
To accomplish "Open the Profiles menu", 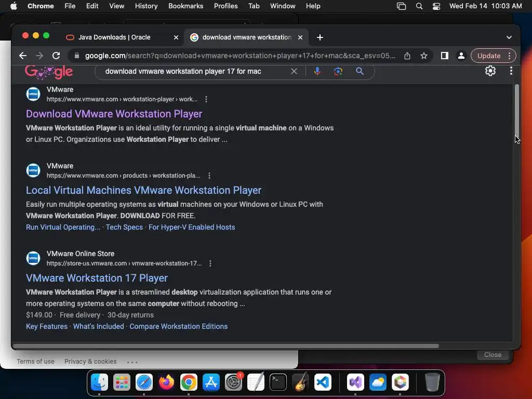I will [225, 6].
